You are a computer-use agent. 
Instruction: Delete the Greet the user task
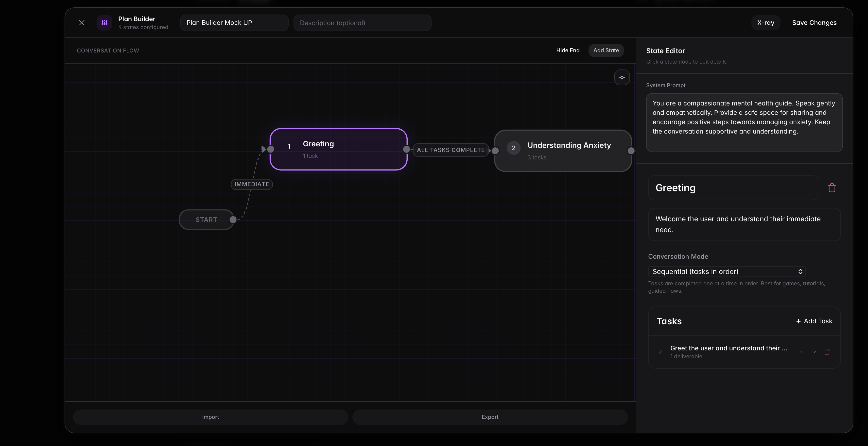[827, 352]
